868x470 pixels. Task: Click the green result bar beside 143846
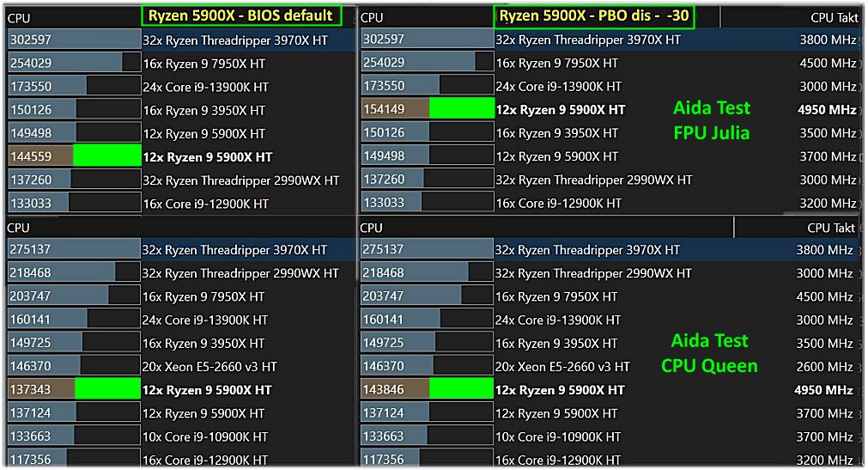[x=462, y=388]
